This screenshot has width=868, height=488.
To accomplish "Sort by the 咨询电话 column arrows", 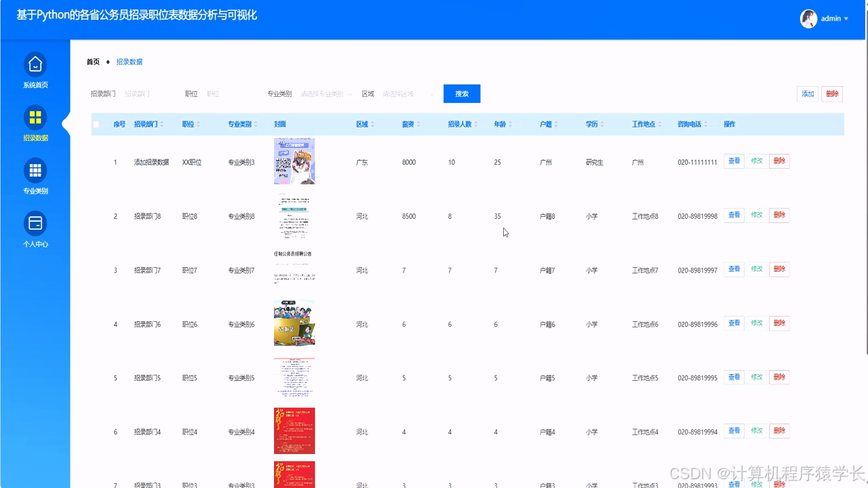I will coord(706,124).
